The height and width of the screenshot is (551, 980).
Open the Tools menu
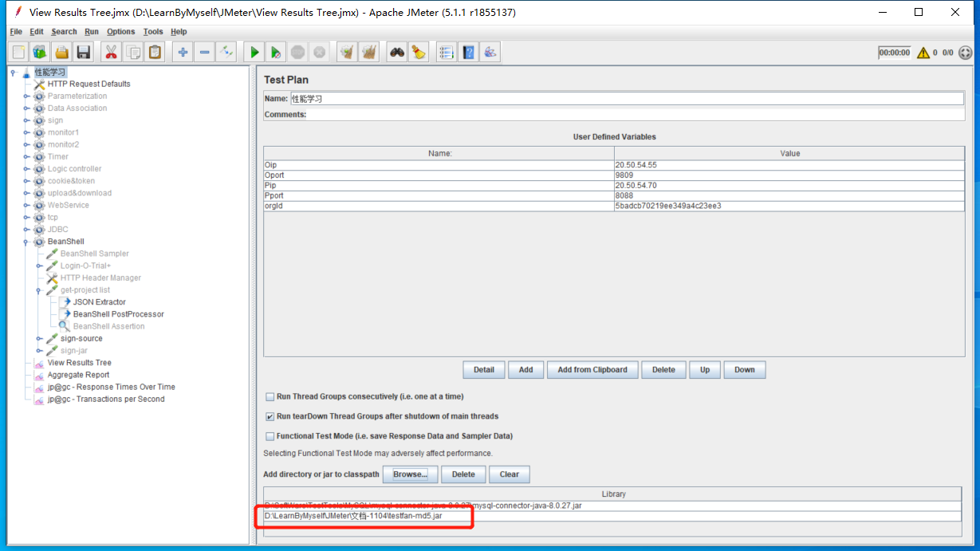pos(153,32)
